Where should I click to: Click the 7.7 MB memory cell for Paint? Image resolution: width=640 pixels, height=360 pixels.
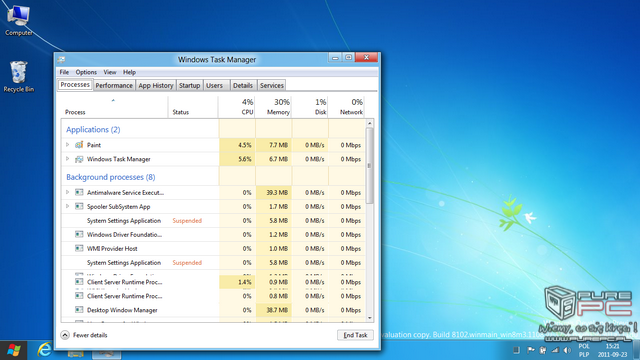coord(273,145)
